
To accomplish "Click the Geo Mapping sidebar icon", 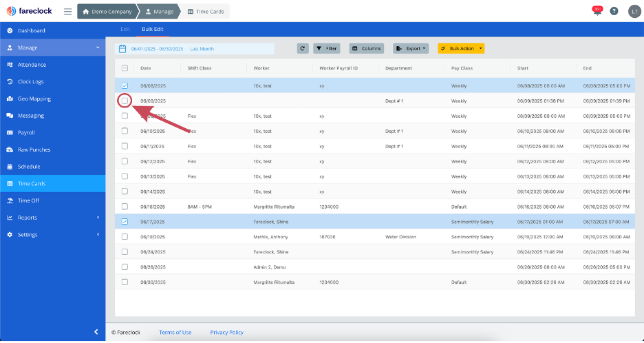I will [10, 98].
